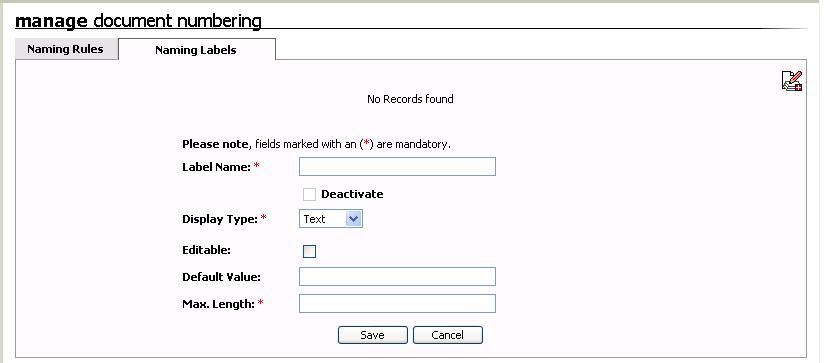Click the Default Value field caption
Image resolution: width=824 pixels, height=363 pixels.
[221, 277]
